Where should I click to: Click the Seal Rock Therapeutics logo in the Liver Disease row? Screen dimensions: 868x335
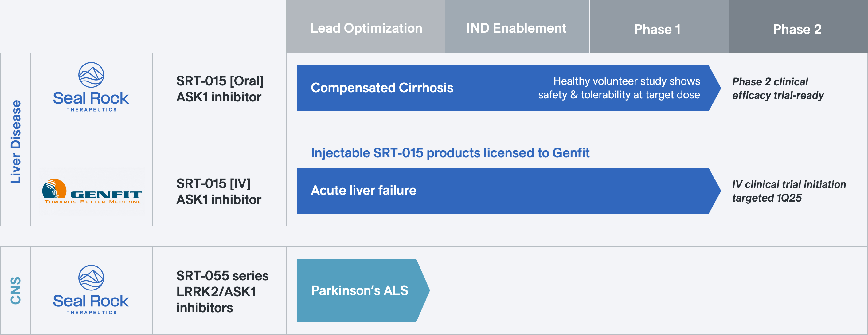pos(91,87)
